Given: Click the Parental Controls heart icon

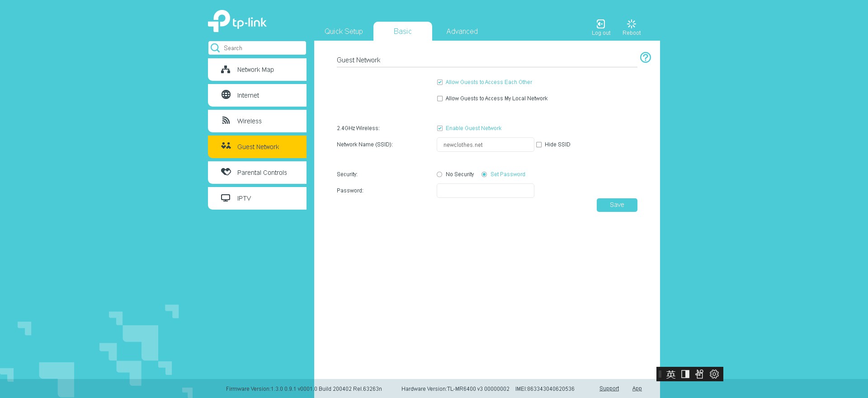Looking at the screenshot, I should (226, 172).
